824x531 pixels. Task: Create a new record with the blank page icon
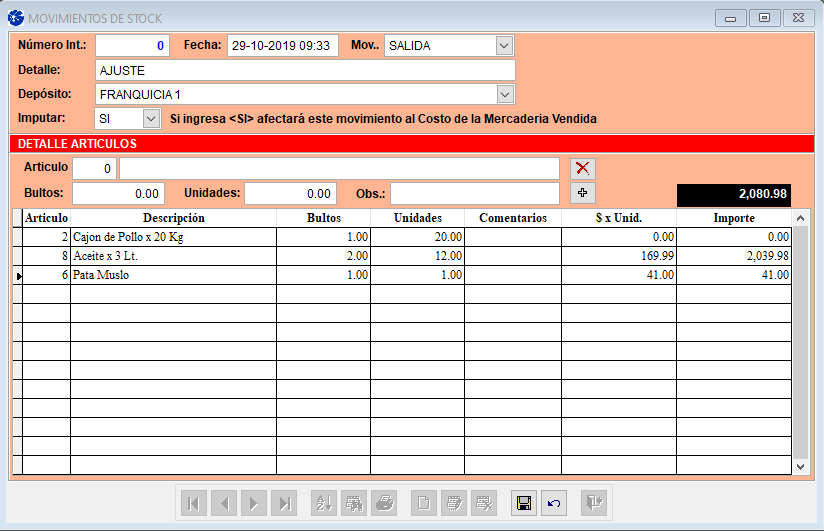[x=424, y=504]
